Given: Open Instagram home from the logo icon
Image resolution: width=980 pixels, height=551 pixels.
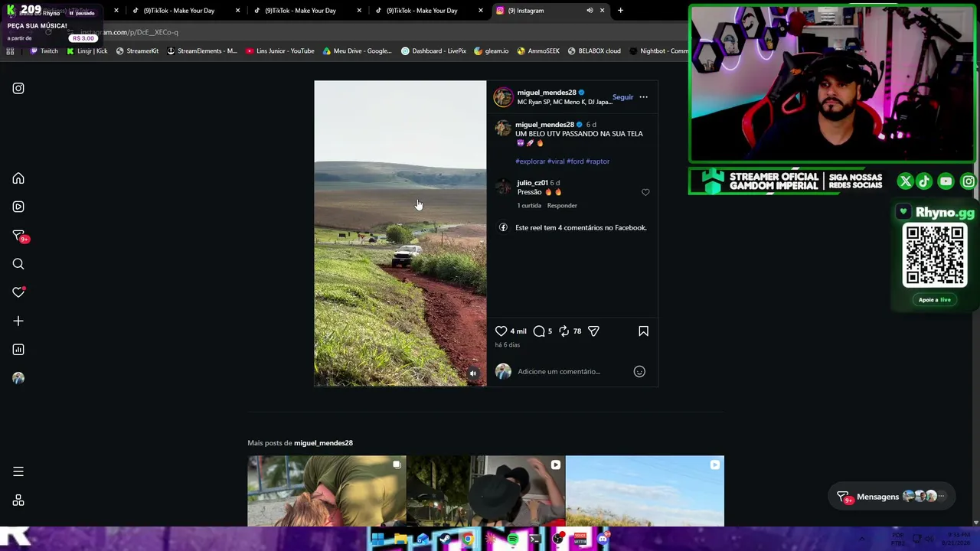Looking at the screenshot, I should click(x=18, y=88).
